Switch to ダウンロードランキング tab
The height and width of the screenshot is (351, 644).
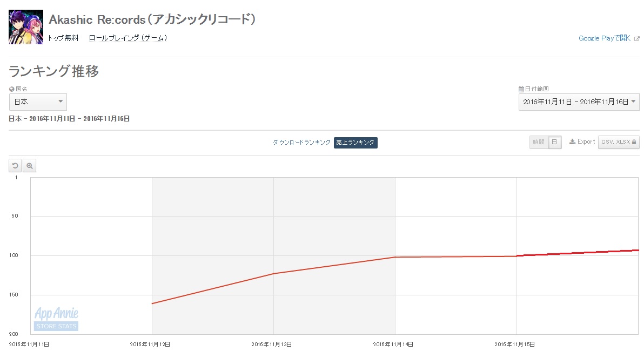pyautogui.click(x=301, y=143)
